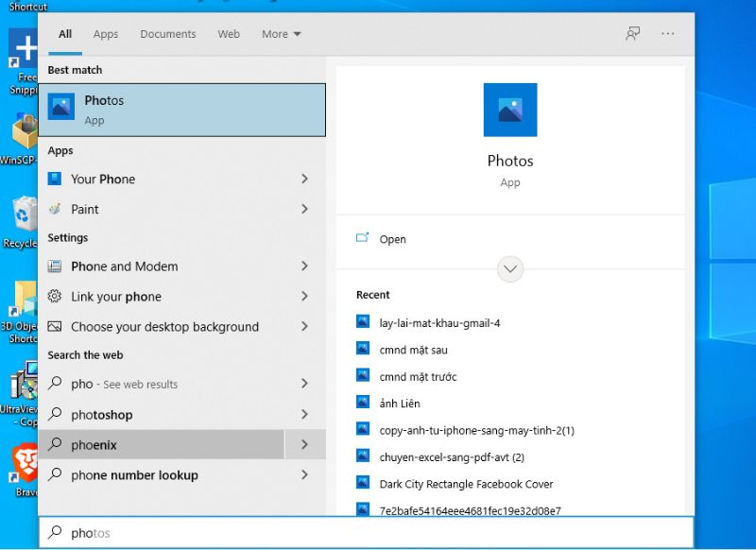The image size is (756, 550).
Task: Open the feedback icon in search header
Action: click(632, 34)
